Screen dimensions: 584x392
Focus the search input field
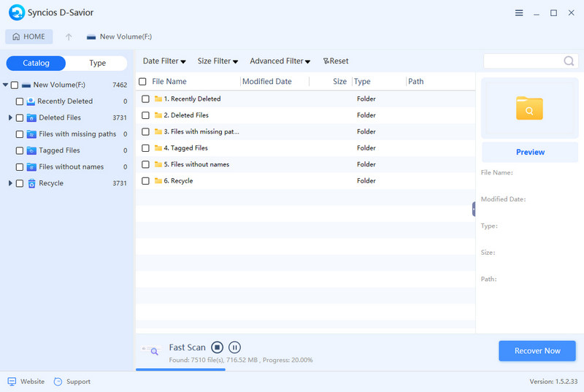tap(523, 61)
